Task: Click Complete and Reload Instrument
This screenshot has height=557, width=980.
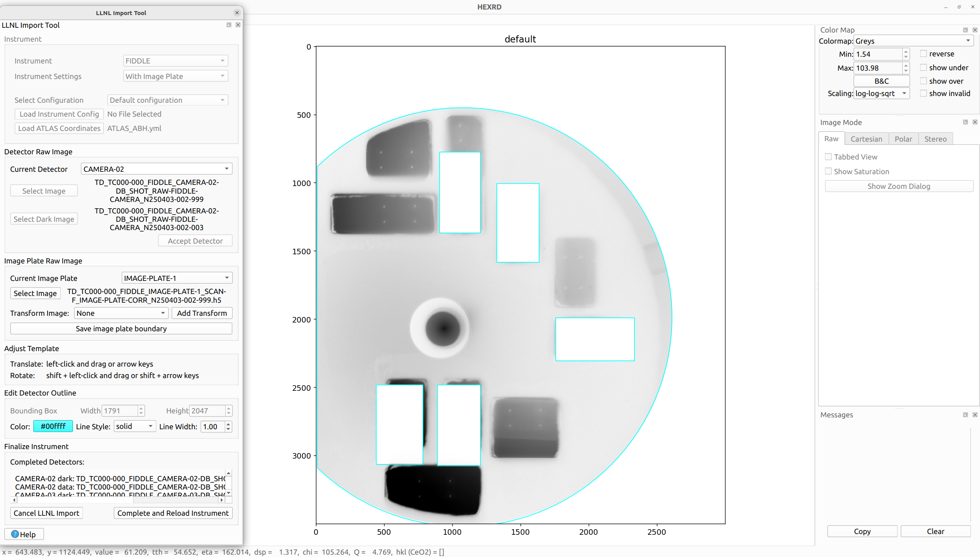Action: (173, 513)
